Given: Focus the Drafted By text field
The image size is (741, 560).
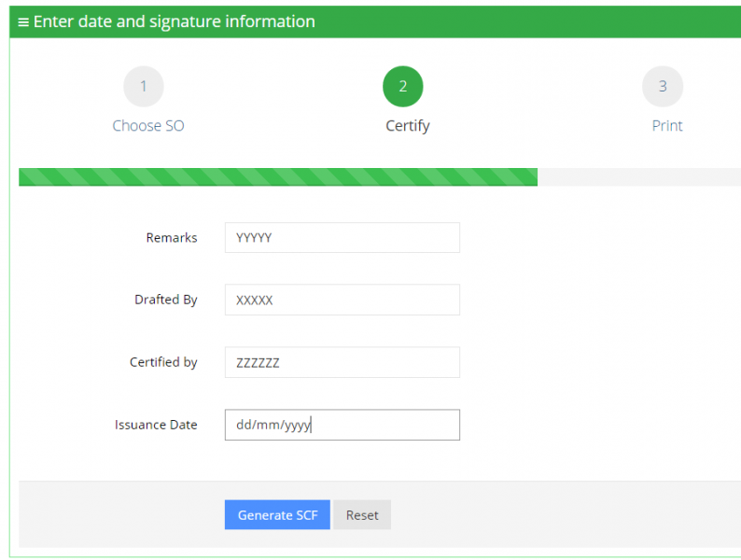Looking at the screenshot, I should (343, 300).
